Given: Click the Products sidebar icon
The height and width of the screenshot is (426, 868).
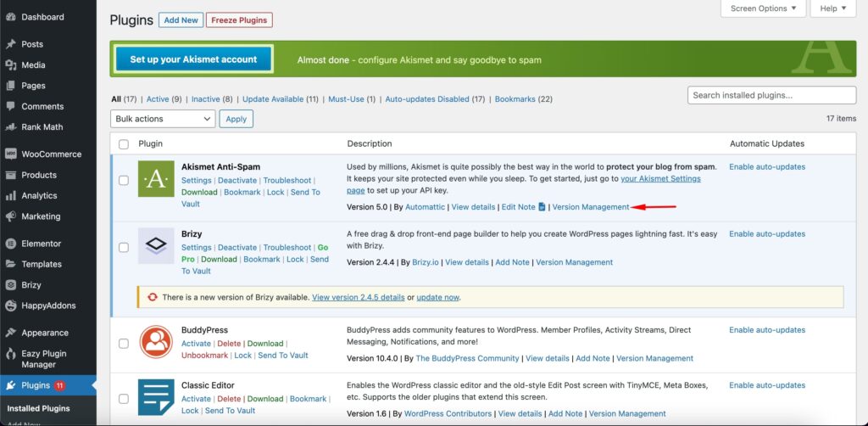Looking at the screenshot, I should click(x=10, y=175).
